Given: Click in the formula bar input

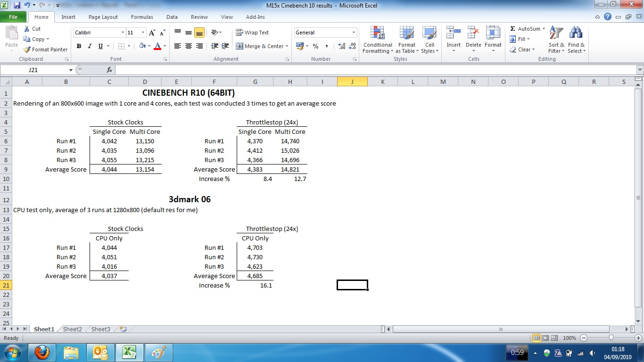Looking at the screenshot, I should coord(375,70).
